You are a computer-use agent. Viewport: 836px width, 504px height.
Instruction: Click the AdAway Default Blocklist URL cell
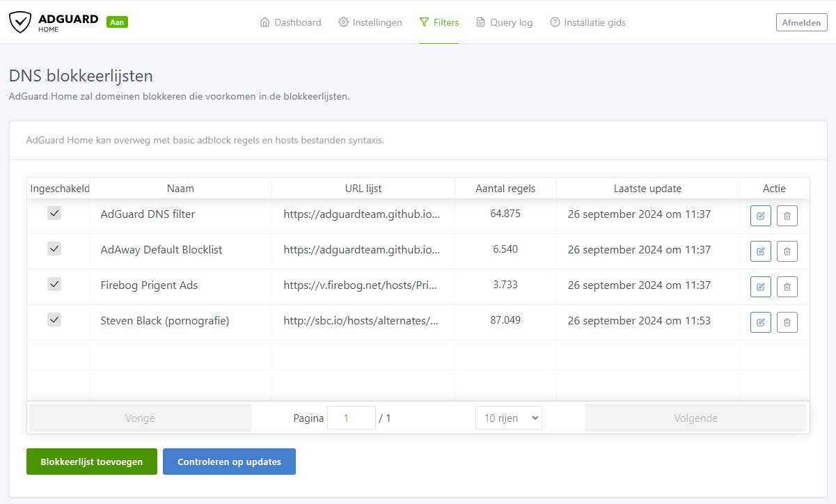coord(362,250)
